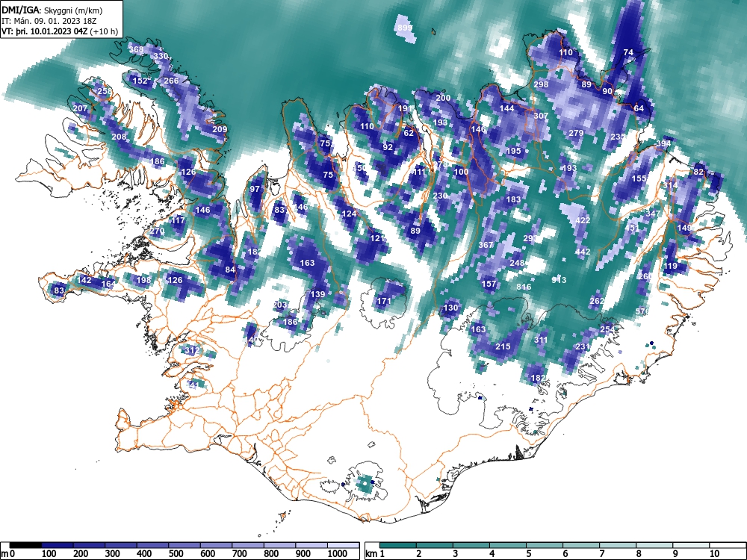
Task: Select the visibility value 84
Action: coord(230,270)
